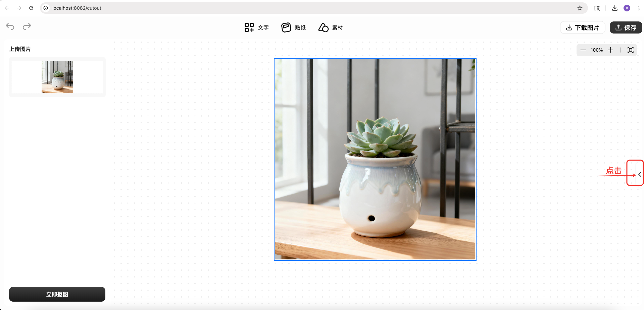This screenshot has width=644, height=310.
Task: Click the 立即抠图 cutout button
Action: click(57, 294)
